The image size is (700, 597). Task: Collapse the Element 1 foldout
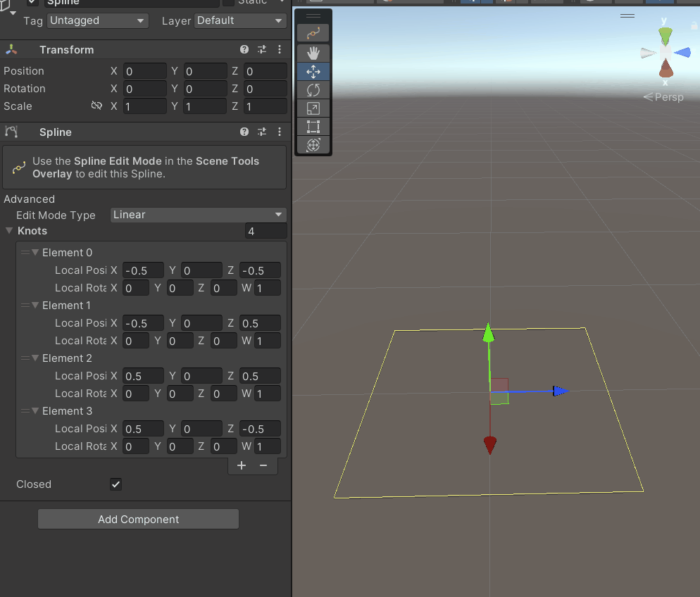[35, 306]
